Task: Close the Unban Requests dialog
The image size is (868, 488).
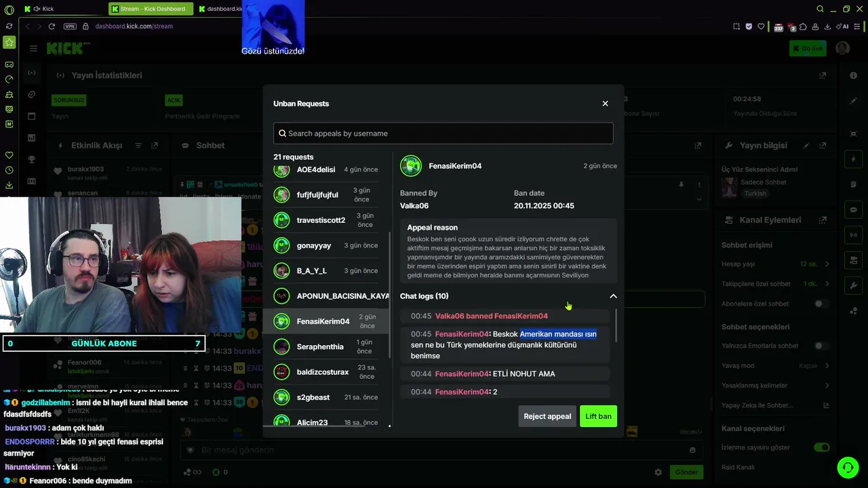Action: (x=605, y=104)
